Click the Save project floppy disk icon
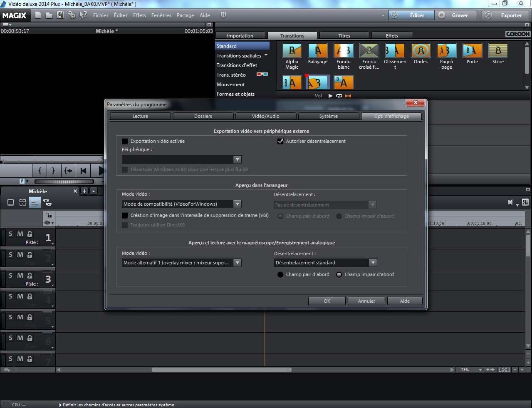Screen dimensions: 532x408 click(60, 15)
